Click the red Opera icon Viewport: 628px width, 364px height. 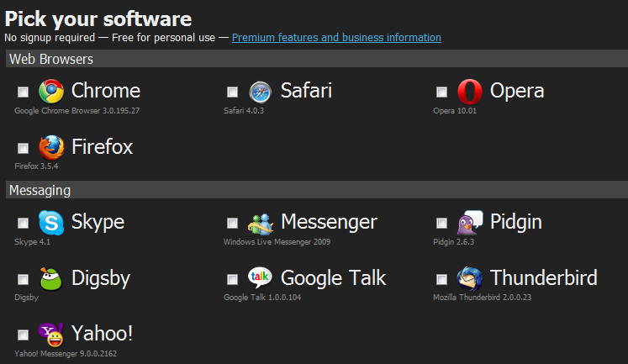pos(470,92)
